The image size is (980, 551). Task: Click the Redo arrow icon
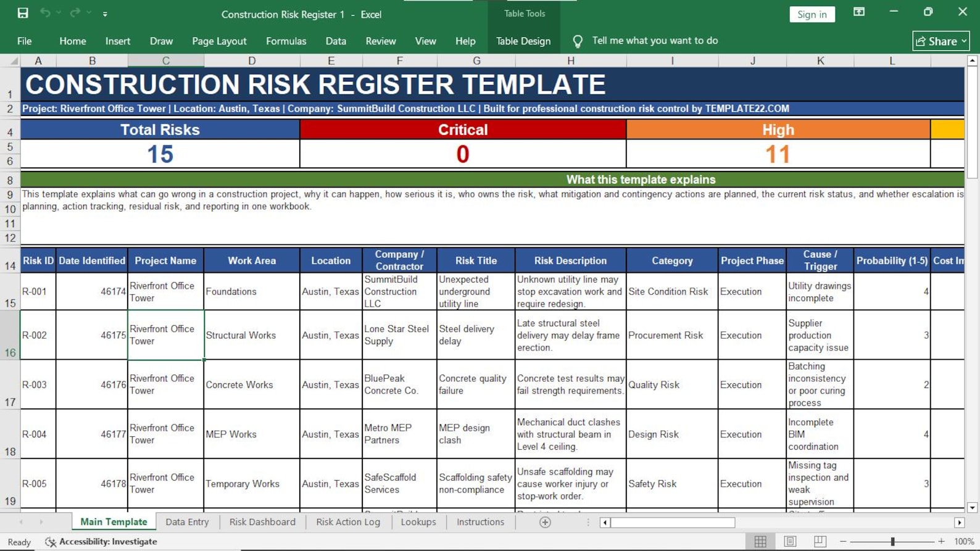75,13
